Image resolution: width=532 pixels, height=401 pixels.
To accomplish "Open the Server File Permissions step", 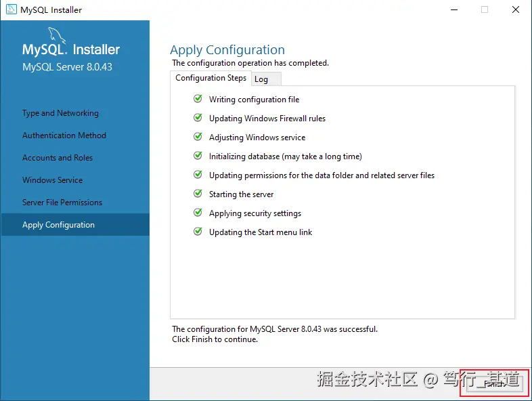I will [x=62, y=203].
